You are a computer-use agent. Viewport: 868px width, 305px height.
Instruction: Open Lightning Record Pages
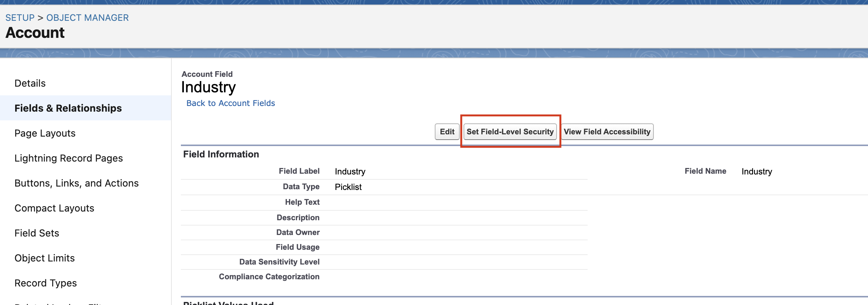(x=68, y=158)
